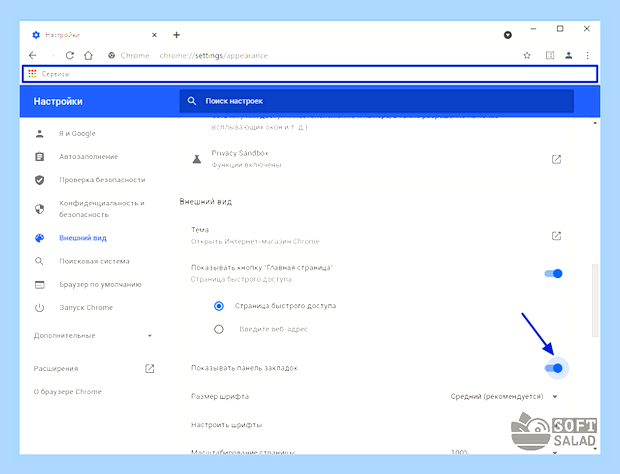Viewport: 620px width, 474px height.
Task: Toggle Показывать панель закладок switch
Action: (x=554, y=368)
